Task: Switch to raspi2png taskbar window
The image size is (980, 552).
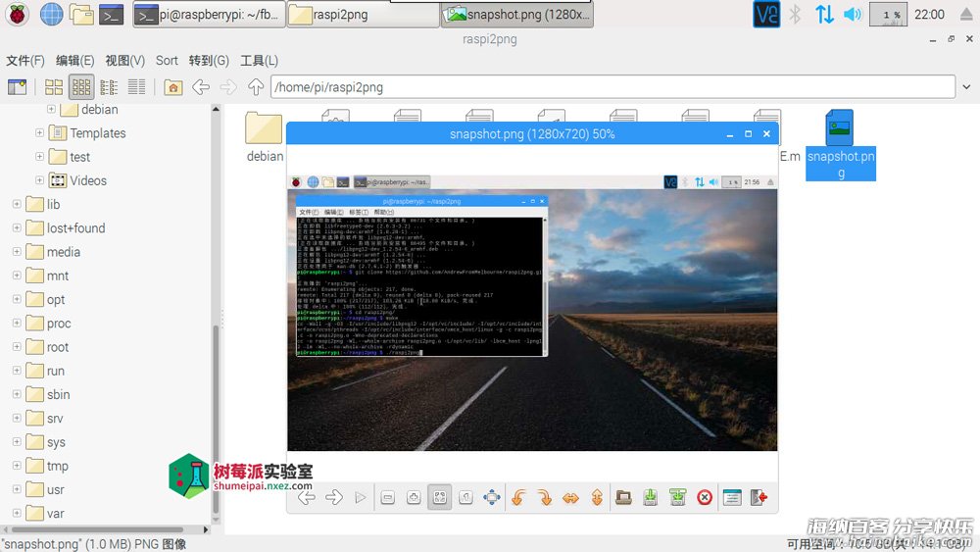Action: click(x=364, y=14)
